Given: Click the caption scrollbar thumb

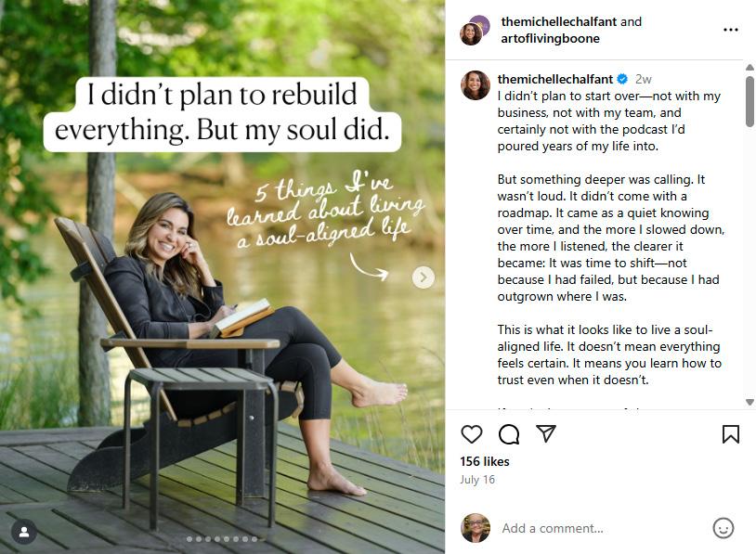Looking at the screenshot, I should tap(749, 102).
